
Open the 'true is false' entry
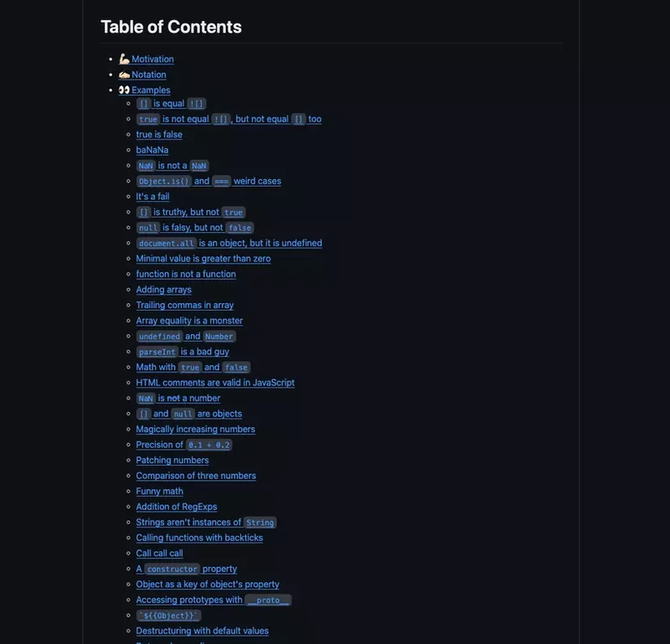(x=159, y=134)
